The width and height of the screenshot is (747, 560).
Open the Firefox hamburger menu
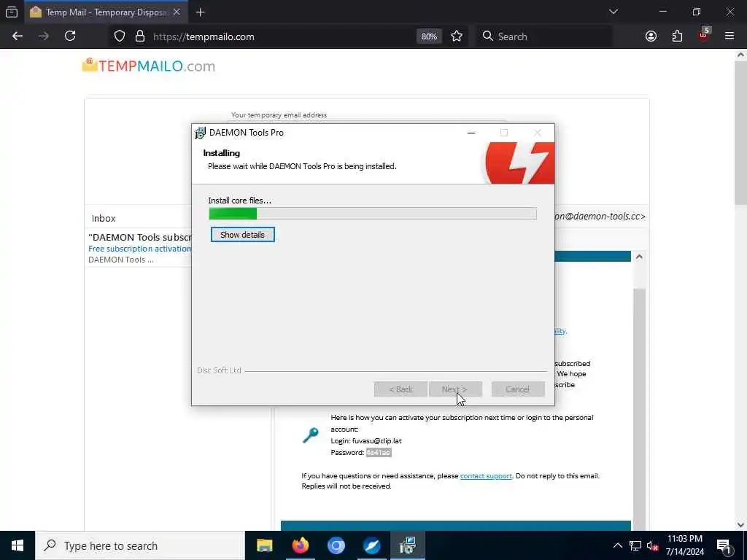pyautogui.click(x=729, y=36)
